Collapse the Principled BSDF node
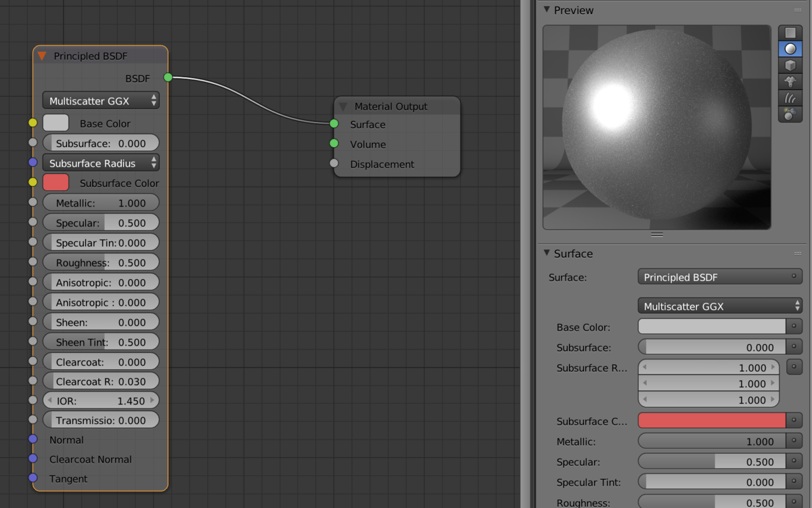Screen dimensions: 812x508 click(x=42, y=56)
